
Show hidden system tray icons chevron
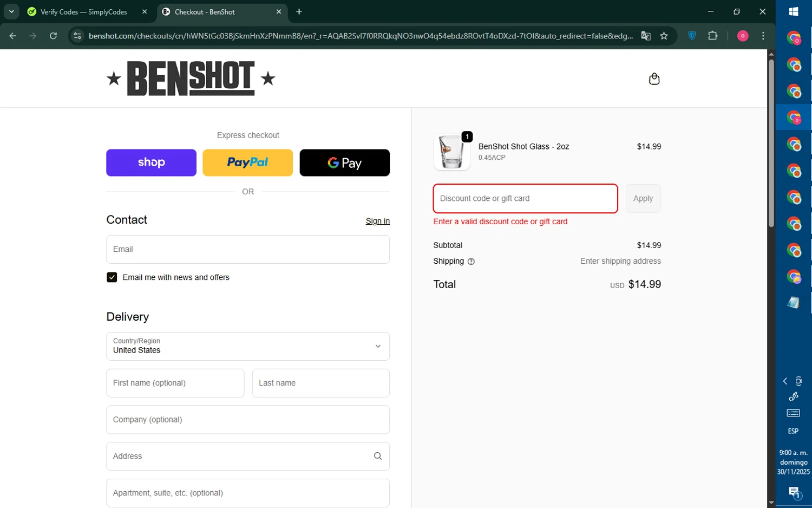pos(785,381)
